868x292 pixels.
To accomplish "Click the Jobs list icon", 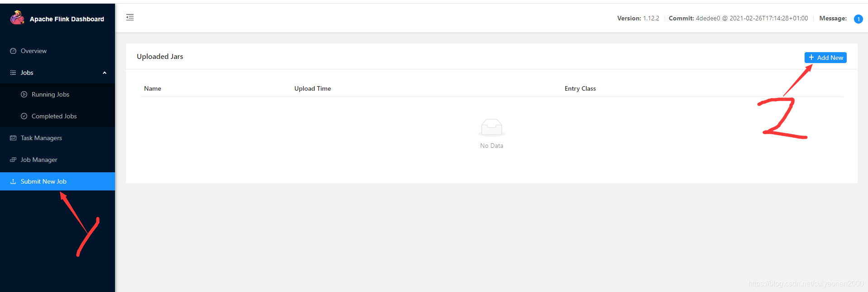I will point(13,73).
